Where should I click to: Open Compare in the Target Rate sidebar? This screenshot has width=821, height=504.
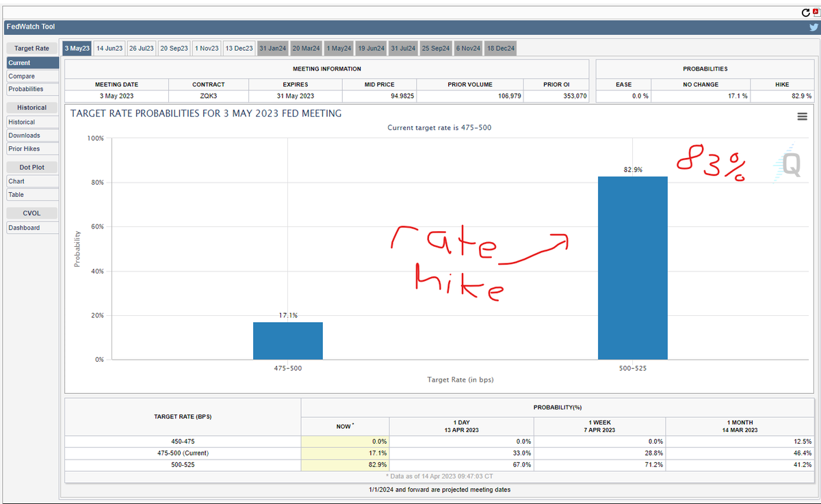[x=32, y=76]
